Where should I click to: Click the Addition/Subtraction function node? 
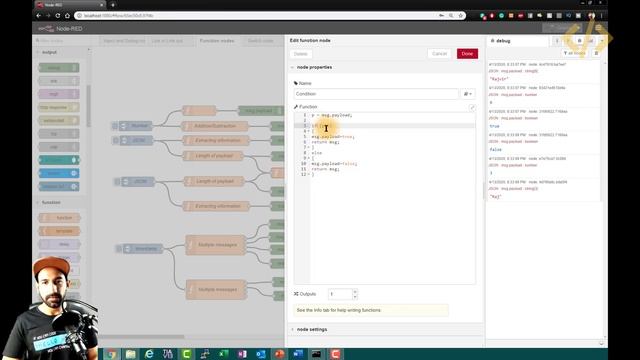click(215, 126)
